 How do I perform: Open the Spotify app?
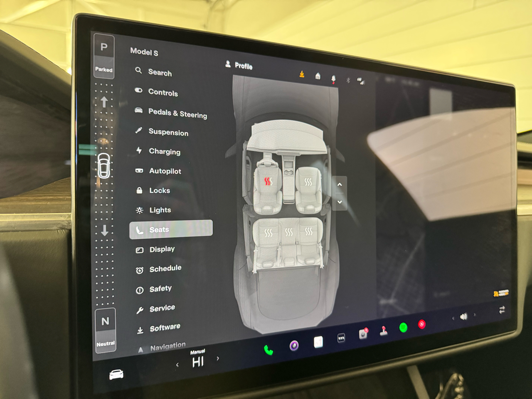click(x=402, y=326)
